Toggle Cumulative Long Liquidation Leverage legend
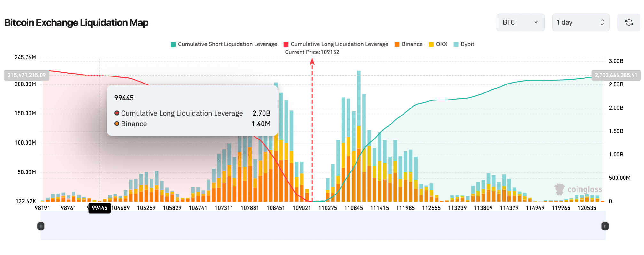Screen dimensions: 644x255 (x=336, y=44)
